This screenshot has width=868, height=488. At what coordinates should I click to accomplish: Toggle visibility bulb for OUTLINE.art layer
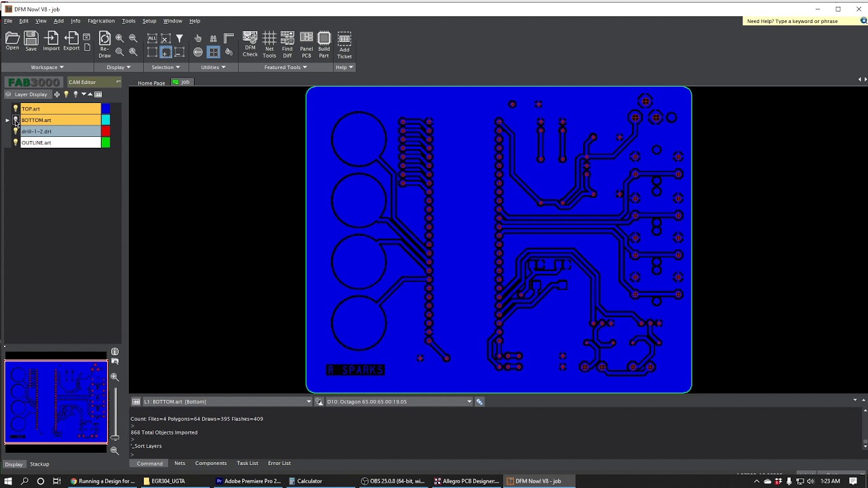pos(16,143)
